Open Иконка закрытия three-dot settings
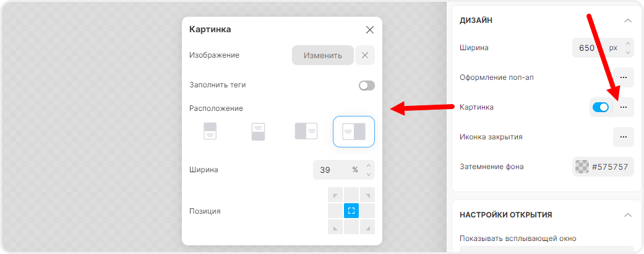 click(624, 137)
